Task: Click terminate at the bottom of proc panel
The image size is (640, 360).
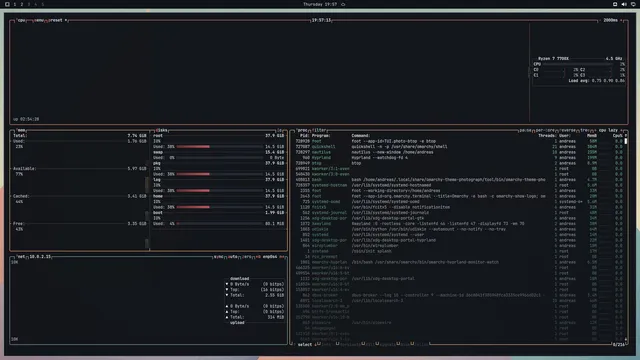Action: click(350, 344)
